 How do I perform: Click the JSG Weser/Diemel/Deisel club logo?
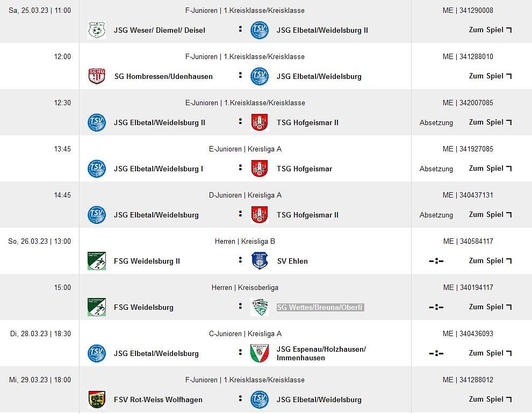click(97, 30)
